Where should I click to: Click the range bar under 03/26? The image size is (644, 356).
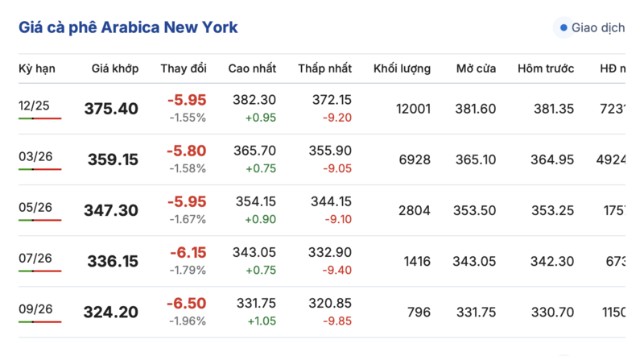click(39, 169)
